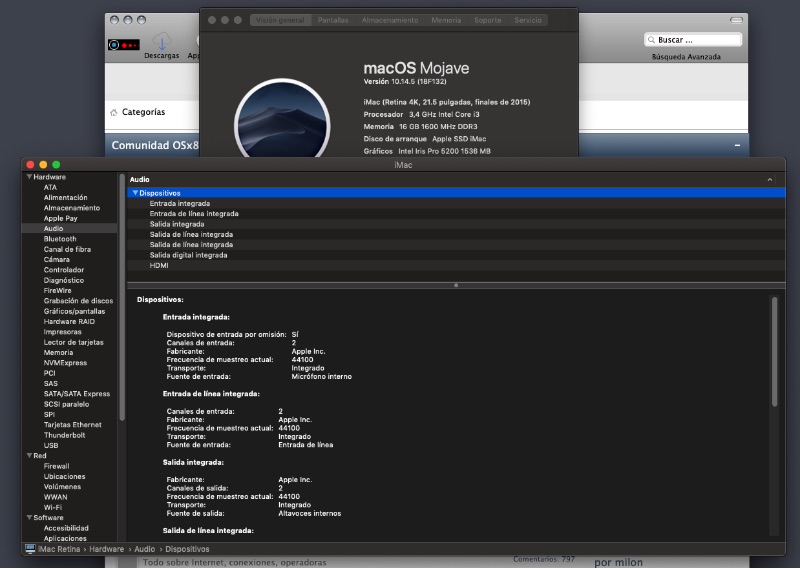Image resolution: width=800 pixels, height=569 pixels.
Task: Select Almacenamiento in the sidebar
Action: 71,208
